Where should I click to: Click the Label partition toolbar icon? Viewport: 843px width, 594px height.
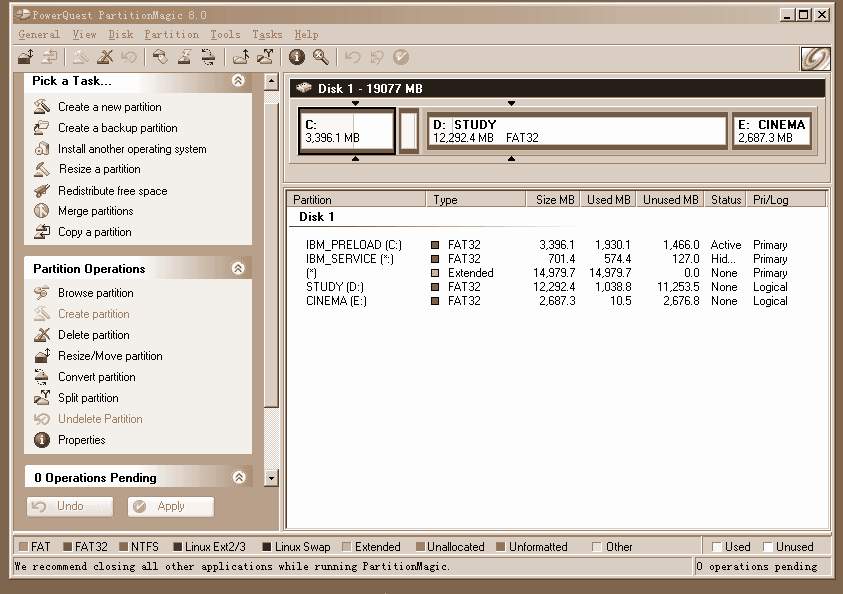click(160, 56)
